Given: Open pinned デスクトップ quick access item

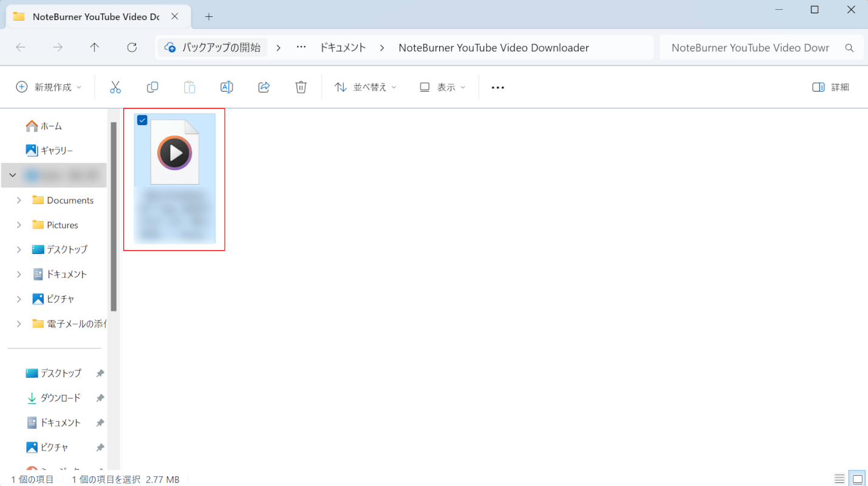Looking at the screenshot, I should click(53, 373).
